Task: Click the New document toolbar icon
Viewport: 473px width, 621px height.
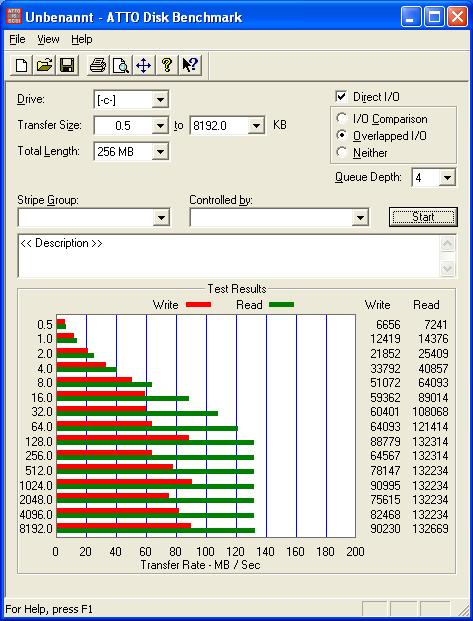Action: 21,65
